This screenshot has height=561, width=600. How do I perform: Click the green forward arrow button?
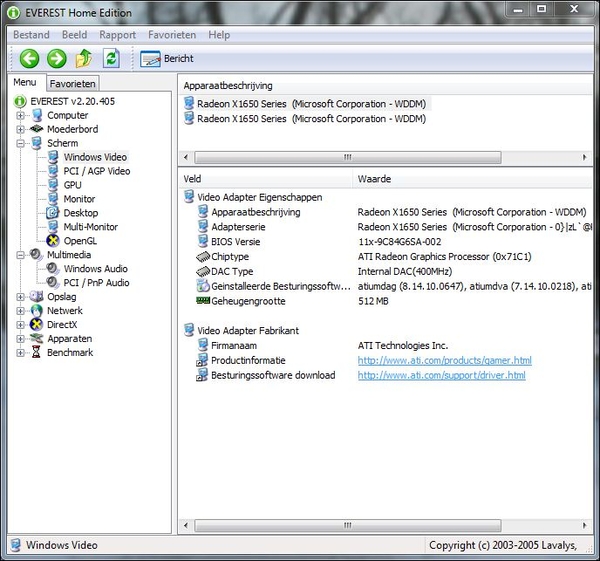click(57, 59)
